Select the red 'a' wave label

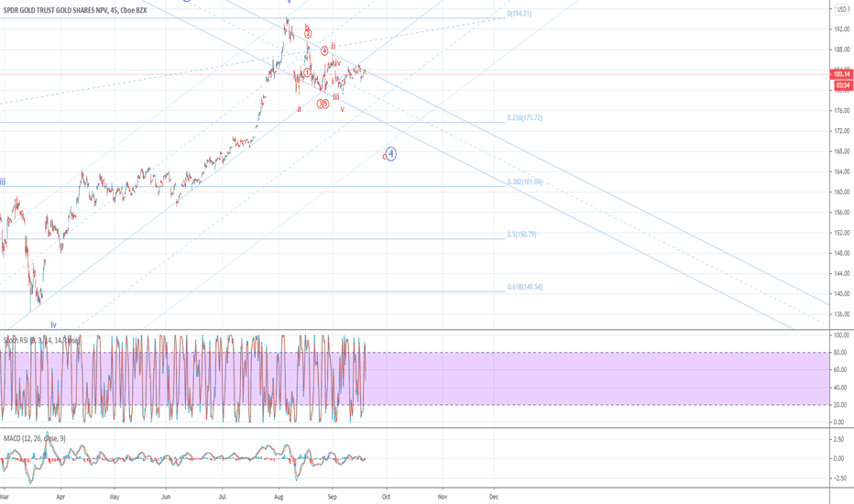click(x=299, y=109)
